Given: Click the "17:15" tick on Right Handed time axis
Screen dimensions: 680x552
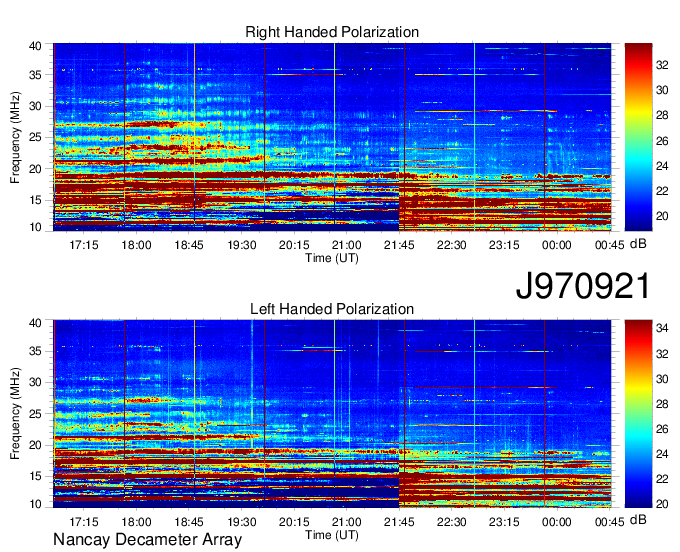Looking at the screenshot, I should (x=84, y=245).
